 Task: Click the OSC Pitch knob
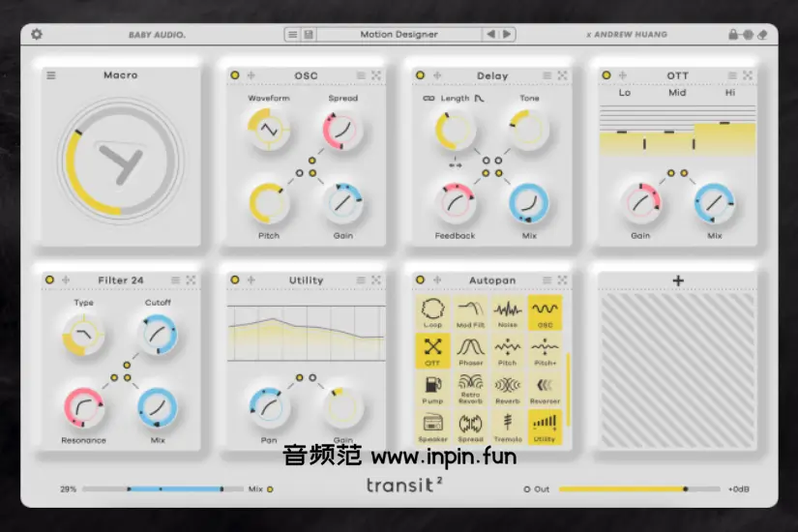click(x=269, y=203)
